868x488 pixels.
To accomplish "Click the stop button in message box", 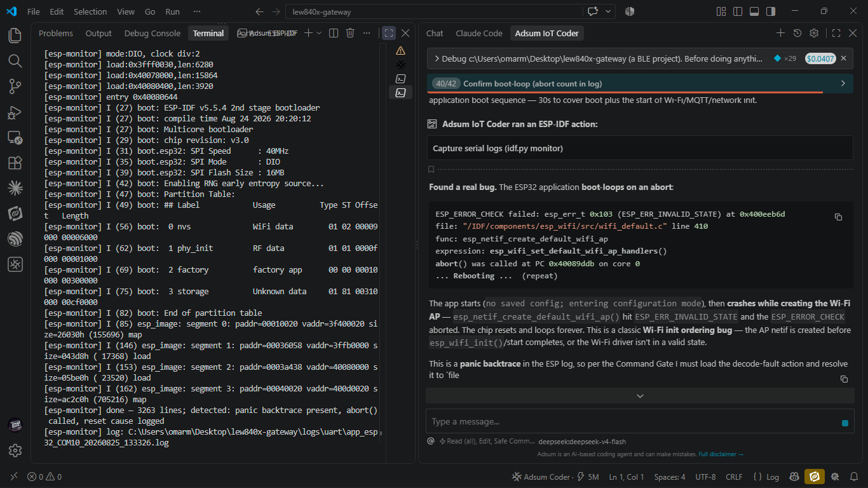I will 845,423.
